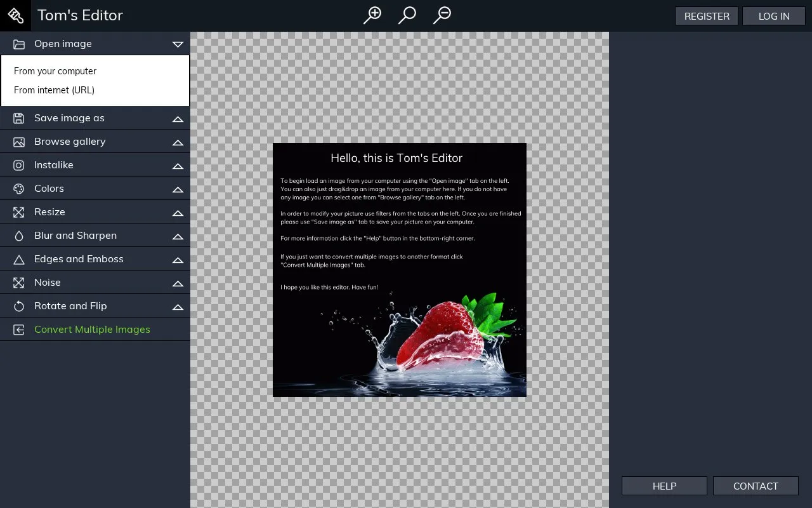Choose From internet (URL) option

coord(54,90)
